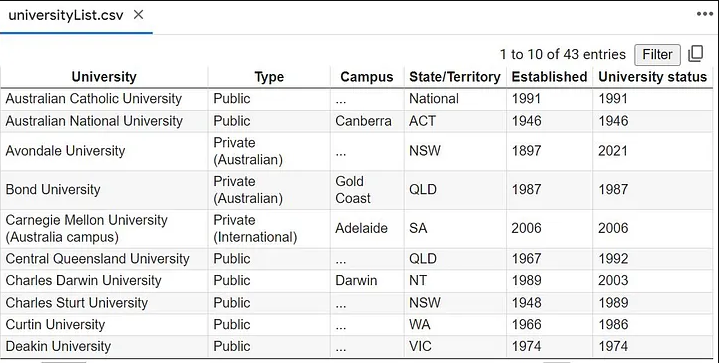
Task: Close the universityList.csv tab
Action: (138, 15)
